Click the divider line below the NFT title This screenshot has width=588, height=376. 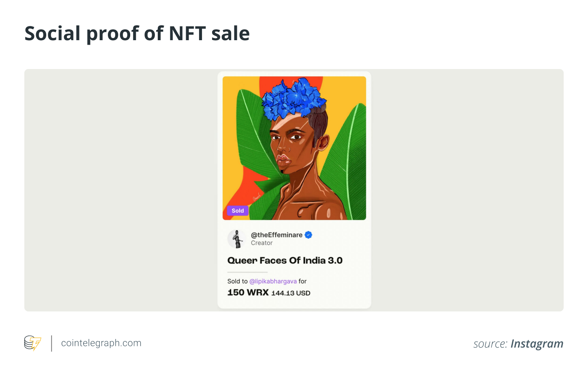247,272
